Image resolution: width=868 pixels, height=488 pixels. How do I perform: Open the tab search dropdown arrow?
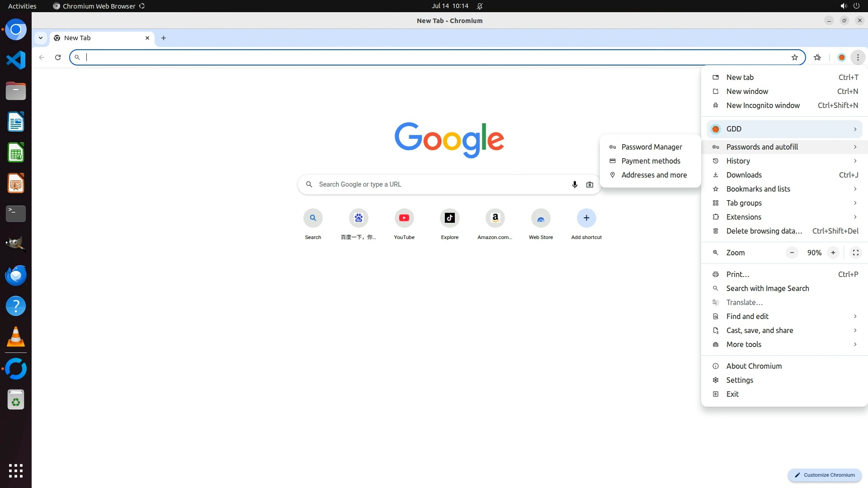(41, 38)
